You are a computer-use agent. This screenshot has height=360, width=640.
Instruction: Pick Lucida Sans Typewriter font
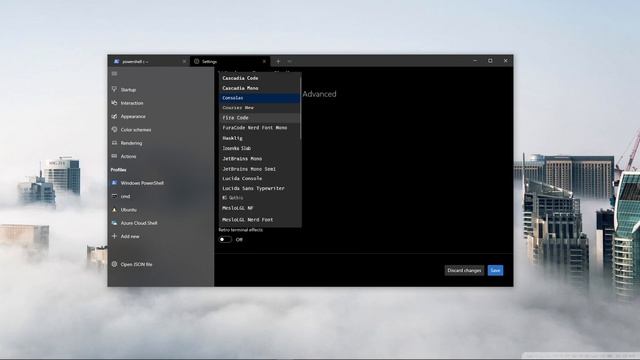[260, 188]
